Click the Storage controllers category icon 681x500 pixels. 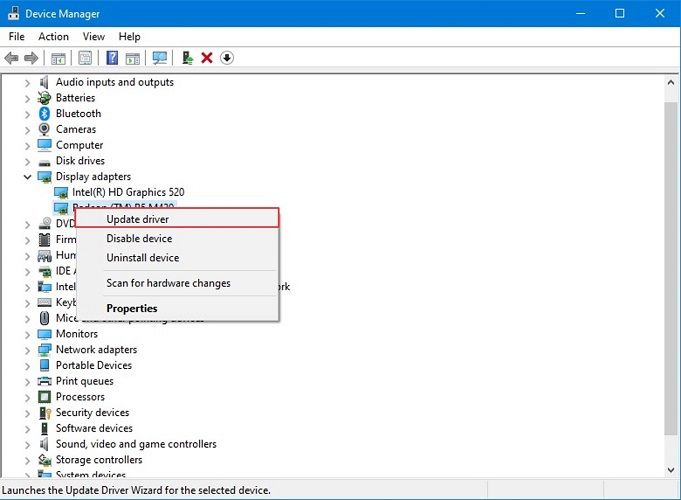[x=44, y=460]
